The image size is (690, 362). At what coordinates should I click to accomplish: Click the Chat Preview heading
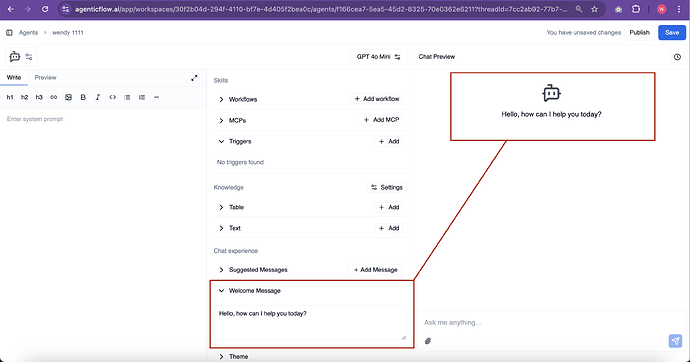[x=437, y=57]
